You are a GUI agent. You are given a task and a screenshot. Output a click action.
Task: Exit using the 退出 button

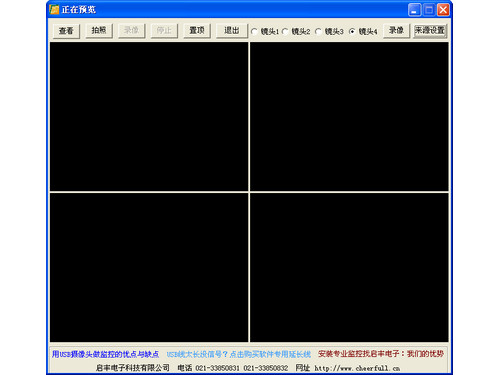pyautogui.click(x=232, y=31)
